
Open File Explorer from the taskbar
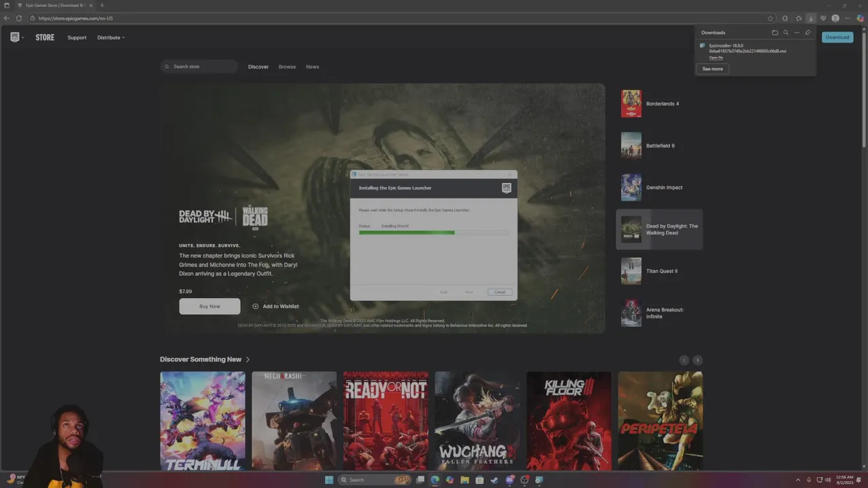pos(465,480)
